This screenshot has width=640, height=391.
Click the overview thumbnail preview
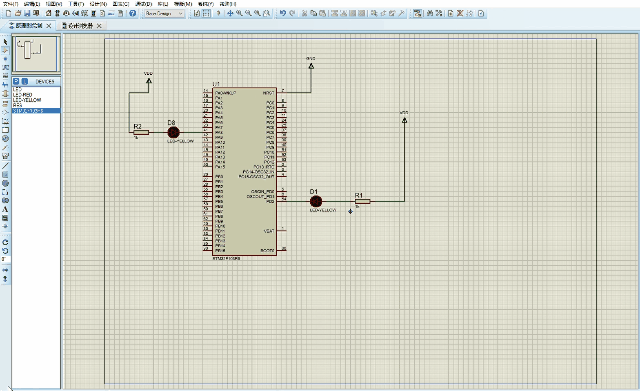tap(36, 54)
